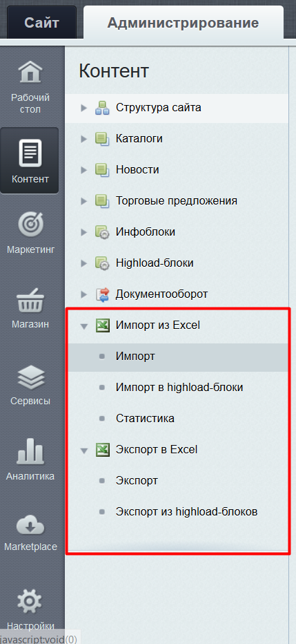Image resolution: width=296 pixels, height=644 pixels.
Task: Open the Marketplace cloud icon
Action: pos(30,525)
